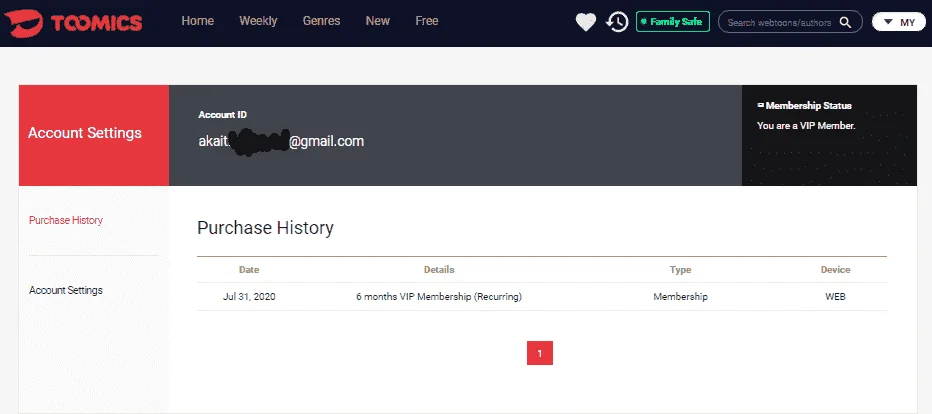Click the Account ID label

point(222,115)
